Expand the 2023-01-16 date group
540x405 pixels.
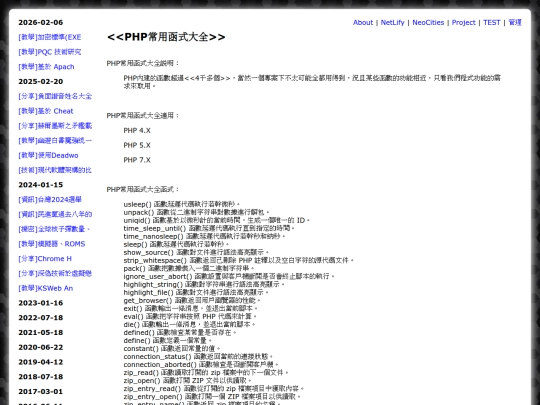click(x=41, y=303)
